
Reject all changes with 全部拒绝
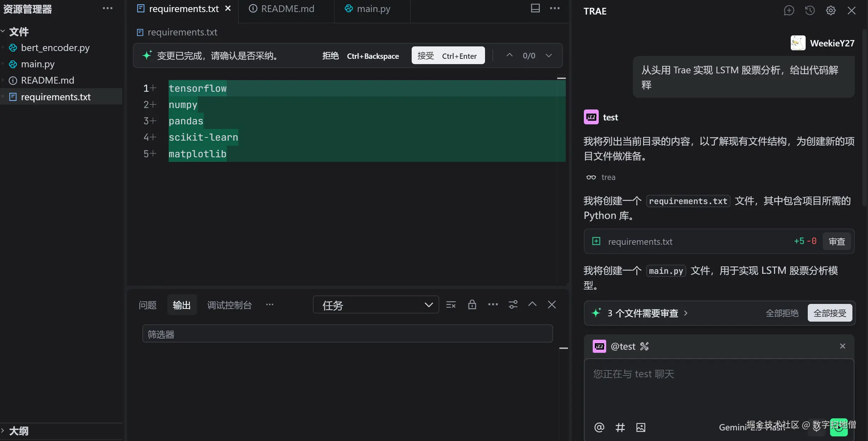point(782,313)
